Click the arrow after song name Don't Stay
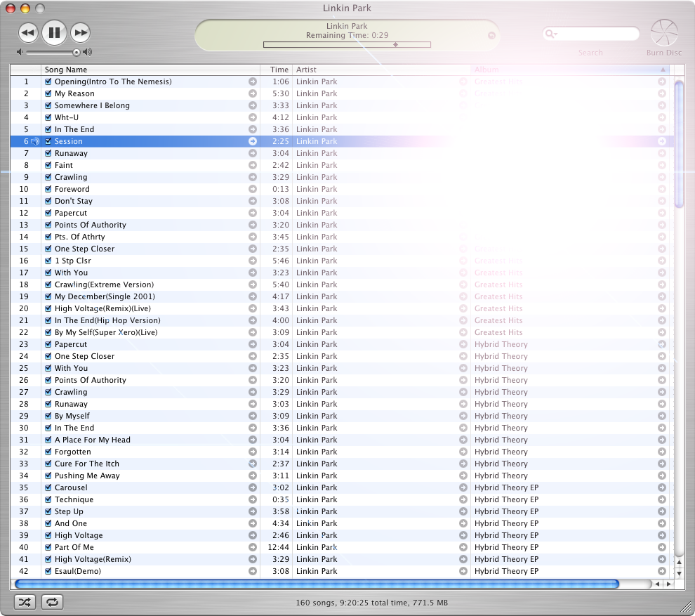This screenshot has width=695, height=616. click(x=253, y=202)
